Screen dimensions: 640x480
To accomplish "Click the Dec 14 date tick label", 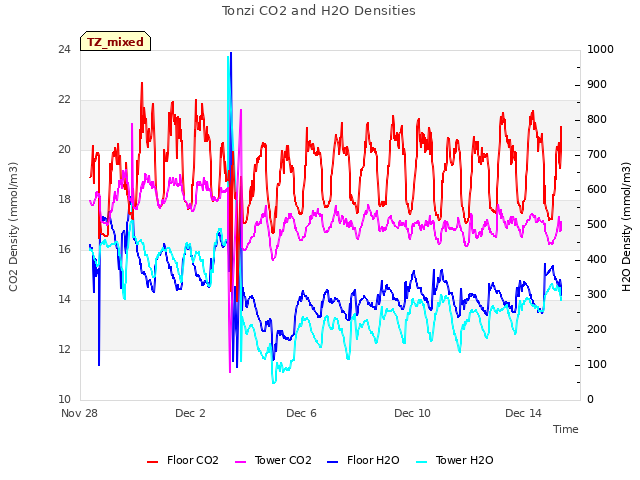I will pyautogui.click(x=523, y=413).
